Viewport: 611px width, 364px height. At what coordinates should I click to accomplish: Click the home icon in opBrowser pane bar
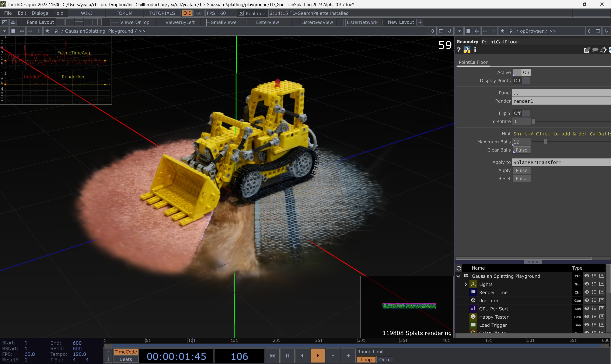click(511, 31)
